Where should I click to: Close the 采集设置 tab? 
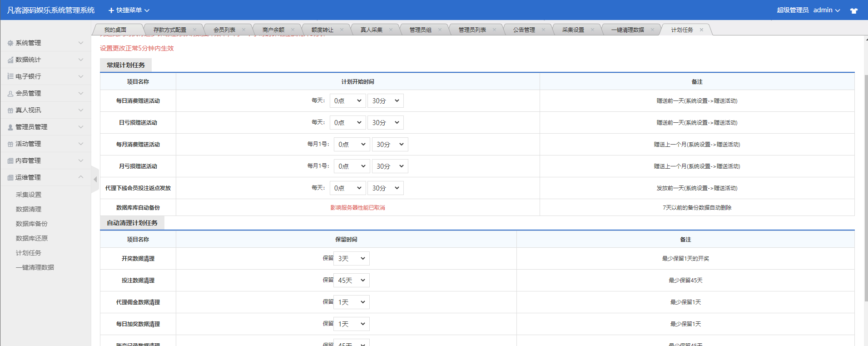coord(592,30)
